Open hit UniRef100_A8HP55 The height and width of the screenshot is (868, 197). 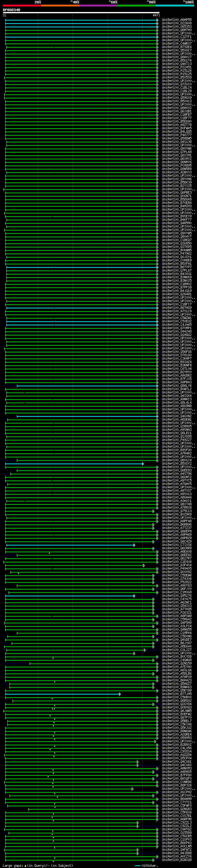pyautogui.click(x=177, y=20)
